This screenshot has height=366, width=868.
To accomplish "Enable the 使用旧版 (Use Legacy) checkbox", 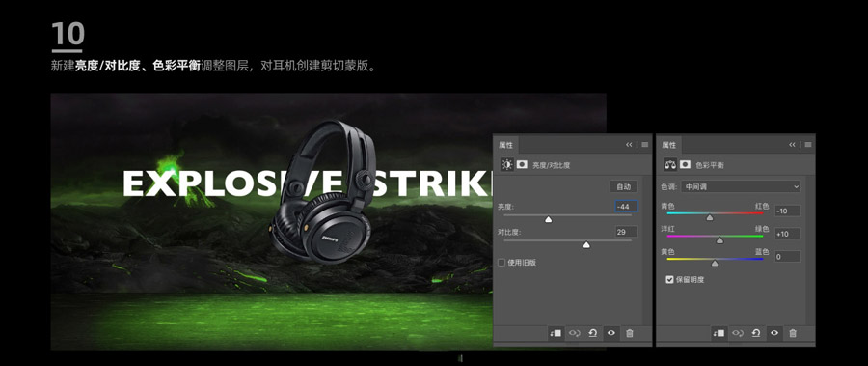I will click(x=502, y=263).
